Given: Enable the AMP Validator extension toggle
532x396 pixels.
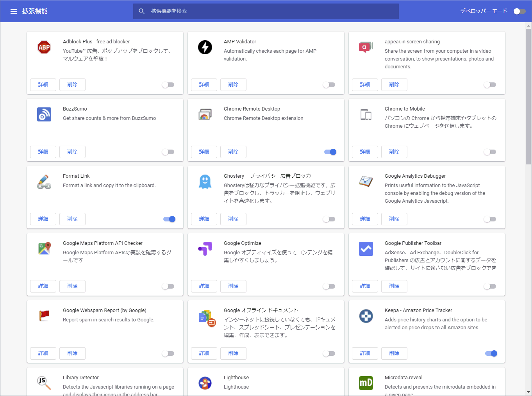Looking at the screenshot, I should (x=329, y=85).
